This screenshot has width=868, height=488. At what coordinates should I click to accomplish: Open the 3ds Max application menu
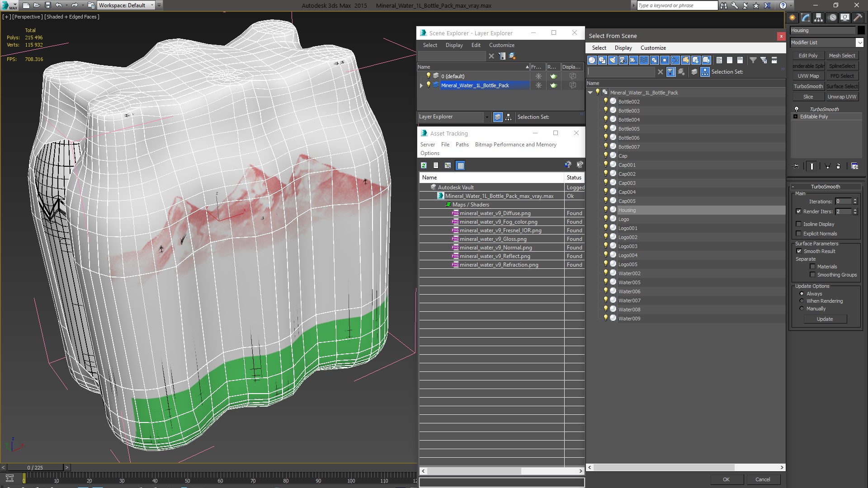coord(9,5)
